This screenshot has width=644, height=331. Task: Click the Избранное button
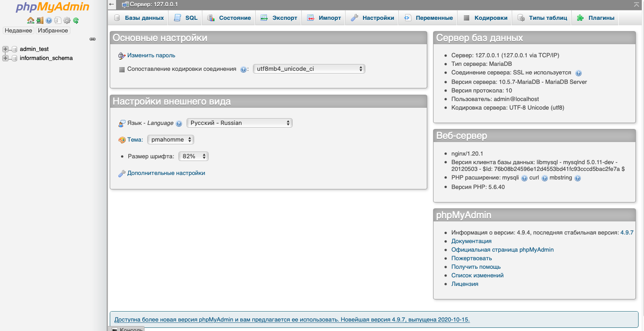click(53, 31)
